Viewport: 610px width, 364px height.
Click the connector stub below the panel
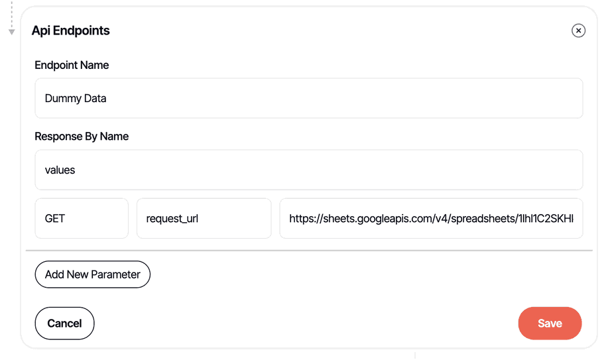point(415,356)
